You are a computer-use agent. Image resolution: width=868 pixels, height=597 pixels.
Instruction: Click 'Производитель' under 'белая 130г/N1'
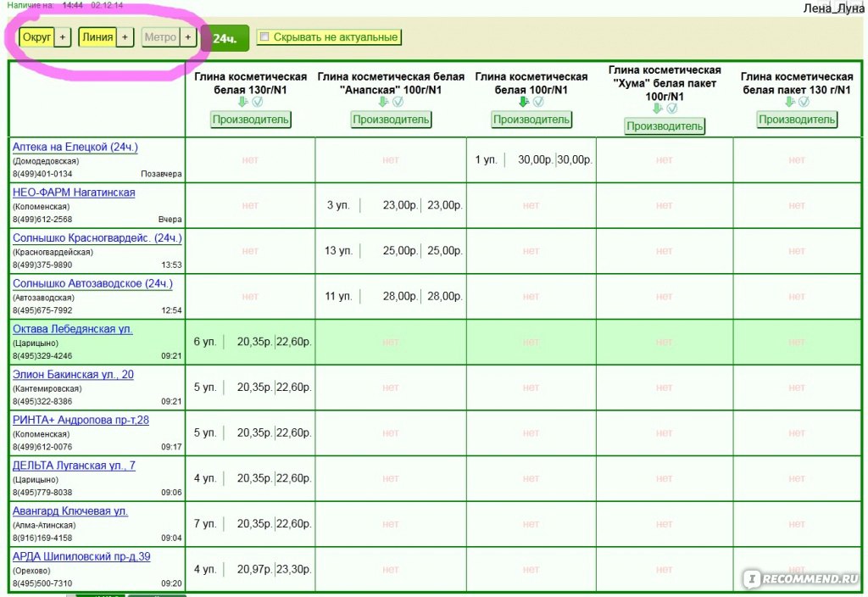point(251,119)
